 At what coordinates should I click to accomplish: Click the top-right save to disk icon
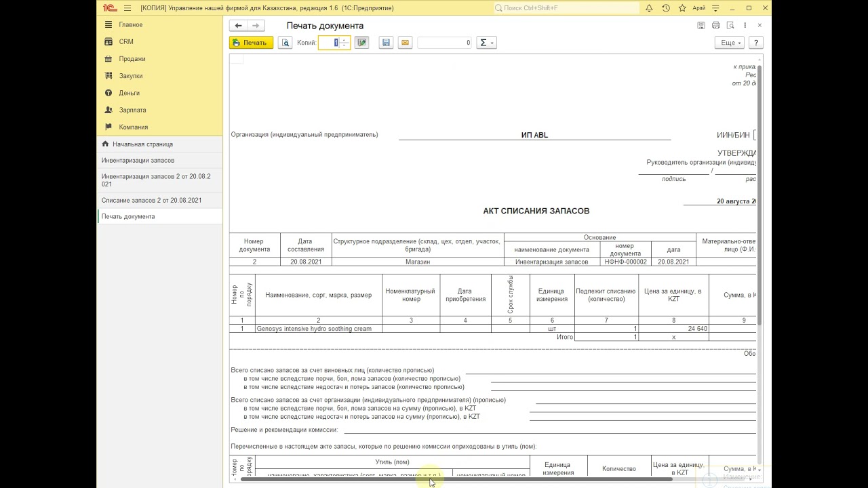point(701,25)
